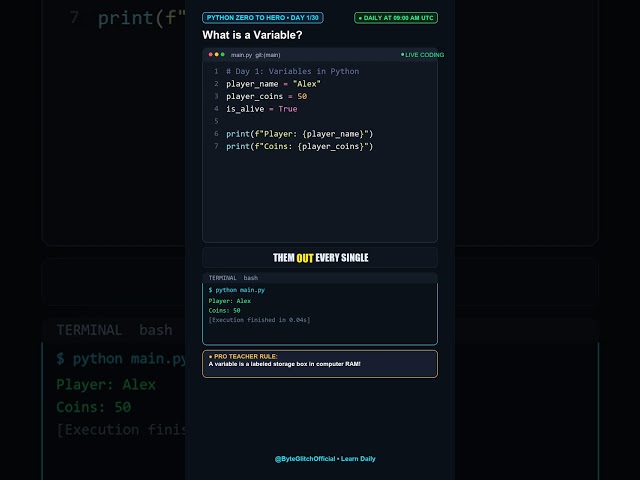Viewport: 640px width, 480px height.
Task: Click the large background 'Player: Alex' text
Action: point(106,384)
